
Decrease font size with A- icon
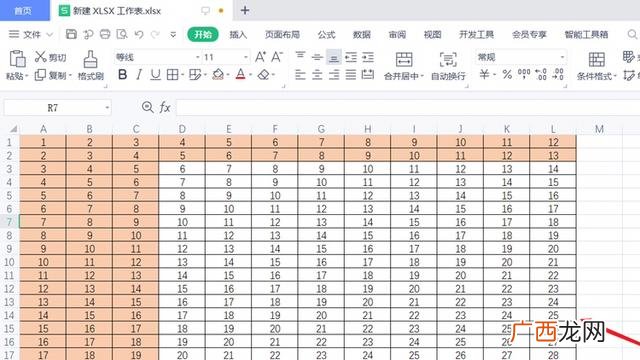pyautogui.click(x=277, y=57)
